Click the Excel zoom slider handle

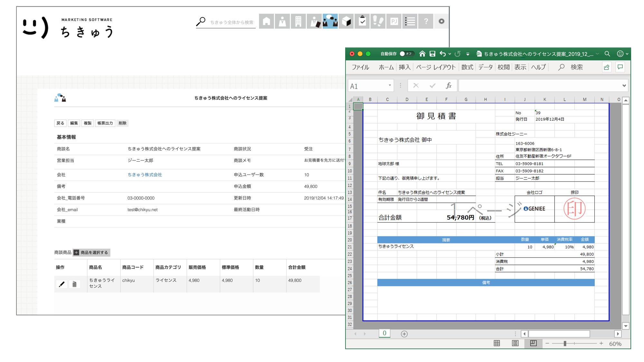click(x=565, y=344)
